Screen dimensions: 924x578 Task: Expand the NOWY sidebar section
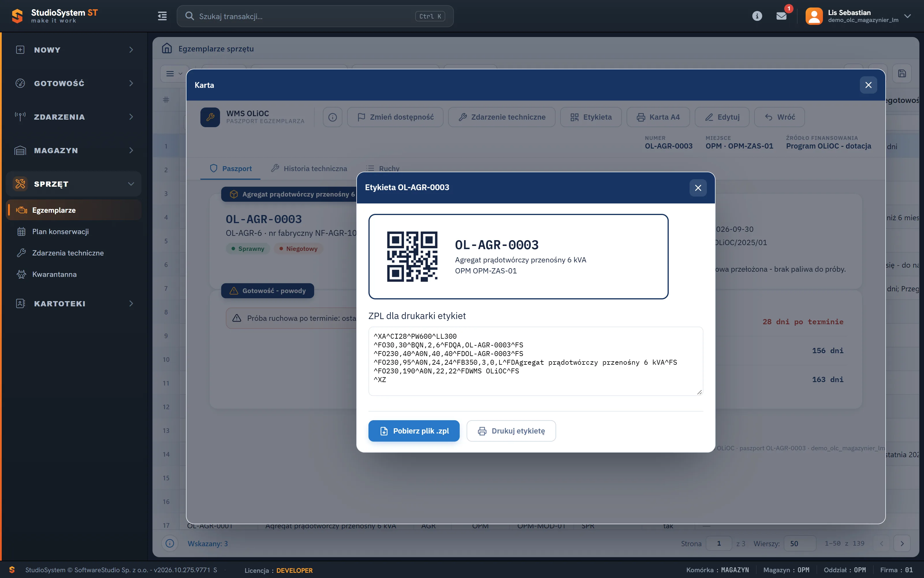pos(74,50)
